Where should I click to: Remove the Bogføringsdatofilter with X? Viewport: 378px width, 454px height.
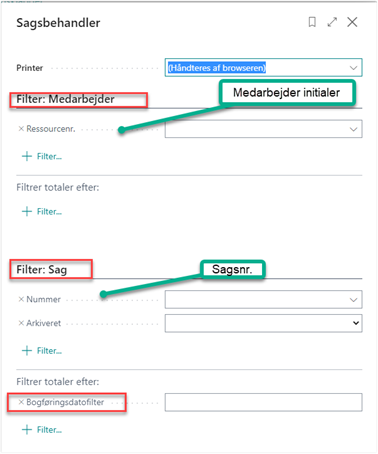[21, 402]
